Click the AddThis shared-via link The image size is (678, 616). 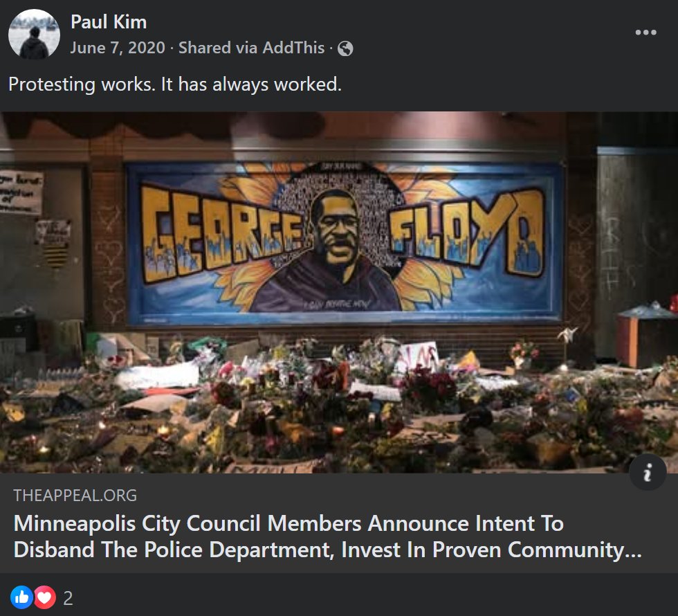pos(293,48)
